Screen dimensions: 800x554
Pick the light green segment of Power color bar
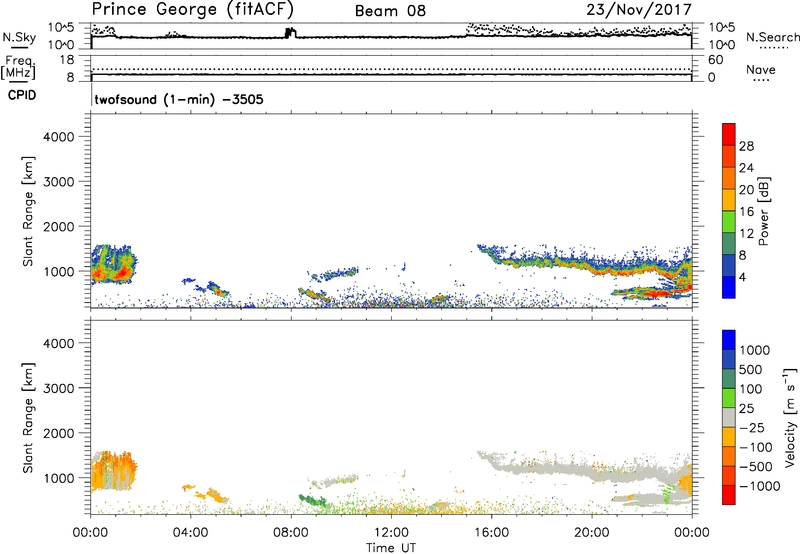pos(729,222)
